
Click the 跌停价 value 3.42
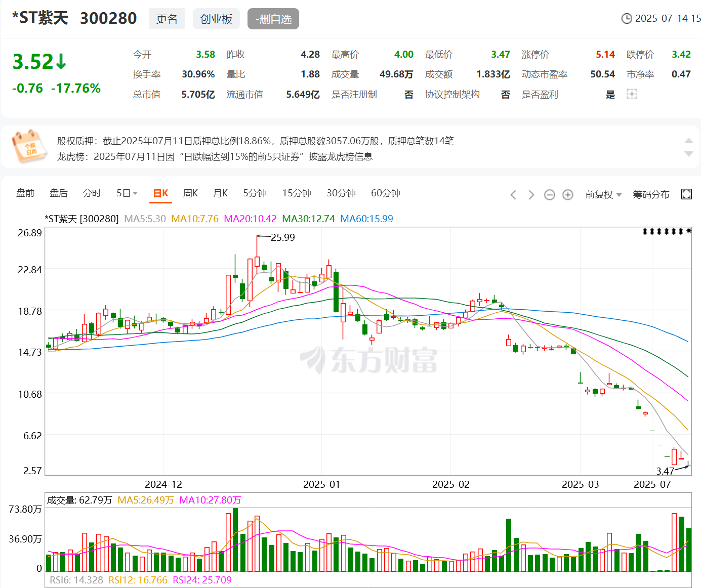681,55
